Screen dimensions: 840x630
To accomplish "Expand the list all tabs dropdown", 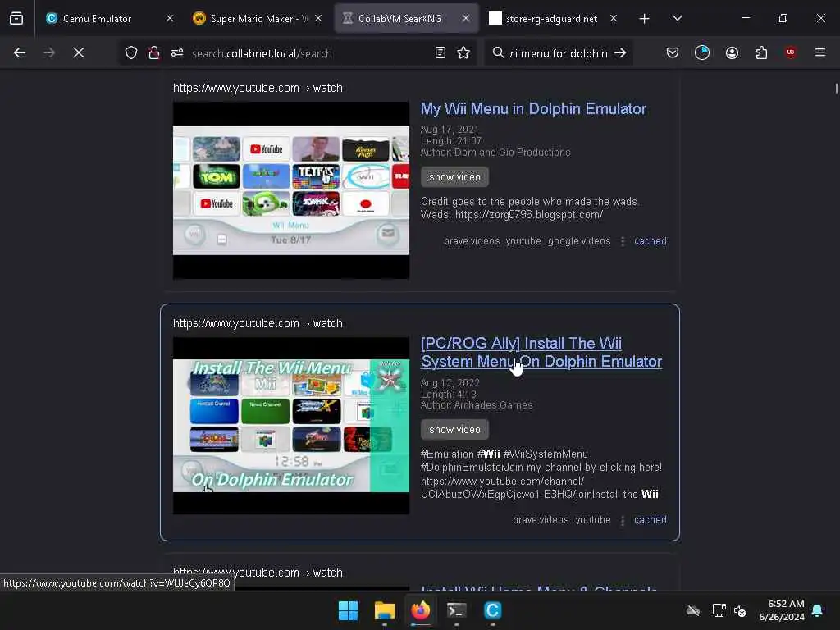I will (x=677, y=18).
